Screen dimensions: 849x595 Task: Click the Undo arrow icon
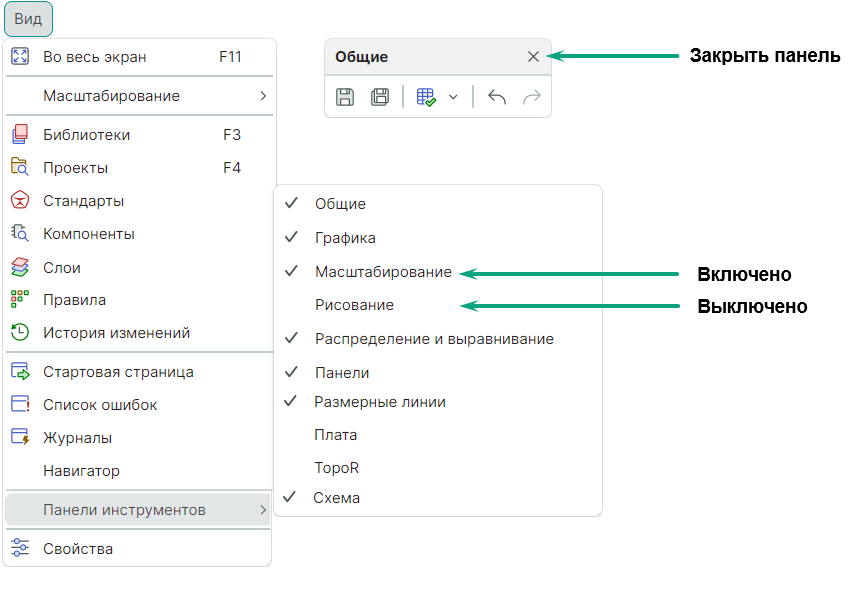pyautogui.click(x=497, y=97)
